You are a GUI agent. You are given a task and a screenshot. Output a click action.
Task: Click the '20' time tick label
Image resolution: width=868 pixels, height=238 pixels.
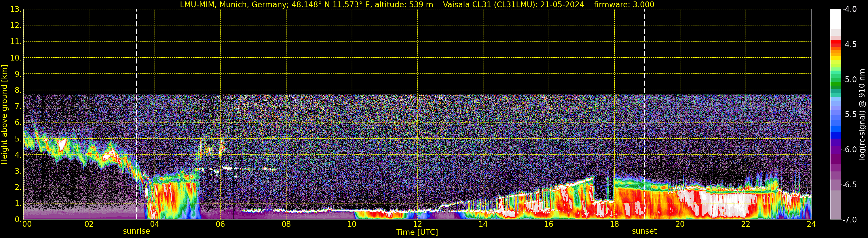coord(680,224)
